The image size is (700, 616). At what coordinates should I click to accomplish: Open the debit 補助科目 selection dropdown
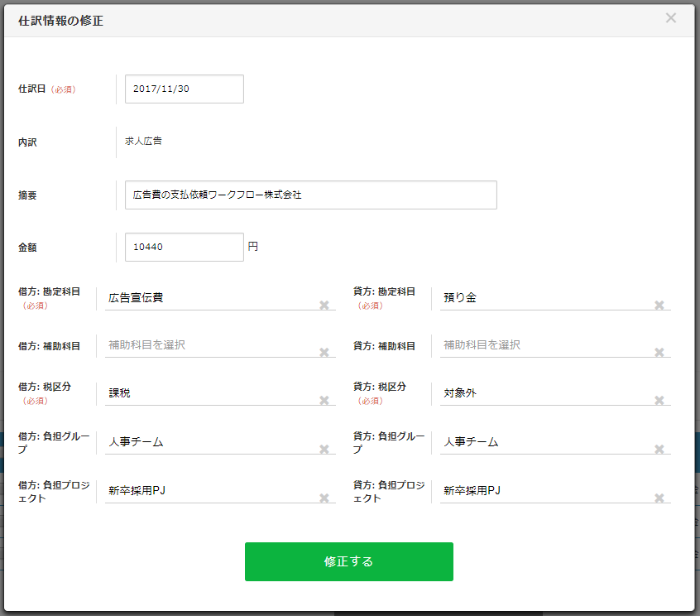[207, 345]
